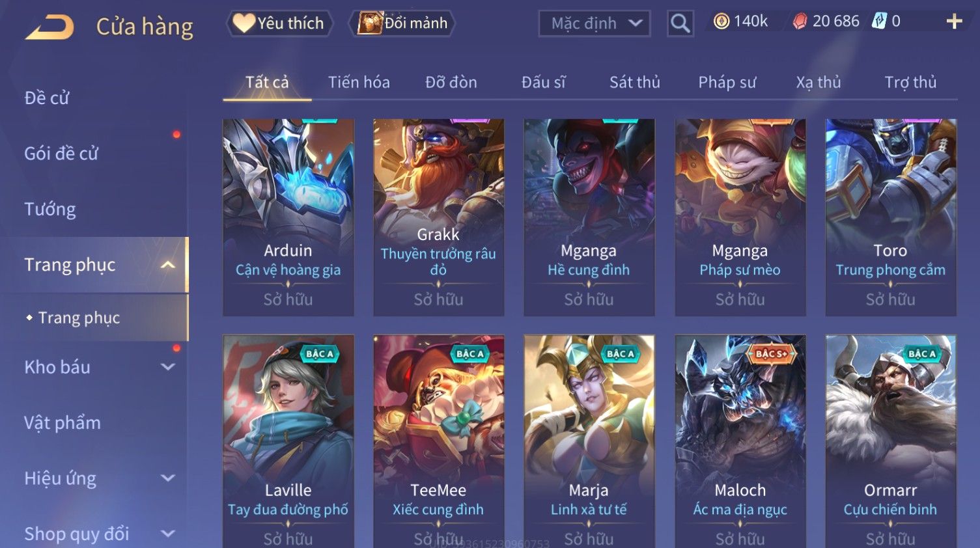Select the Trang phục sub-item

pos(79,318)
